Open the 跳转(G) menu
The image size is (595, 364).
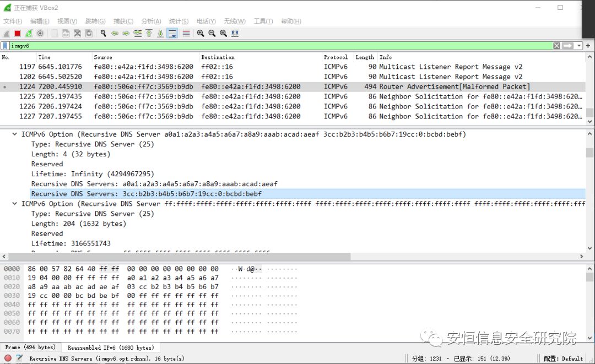coord(95,21)
